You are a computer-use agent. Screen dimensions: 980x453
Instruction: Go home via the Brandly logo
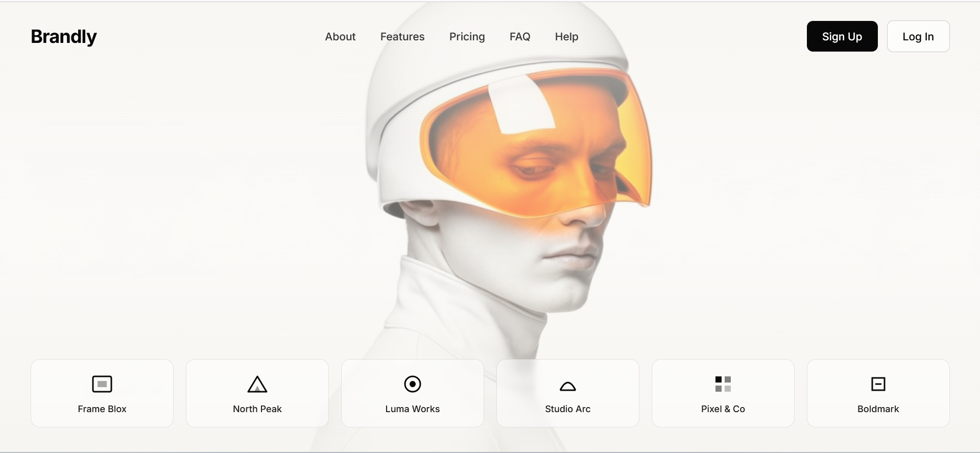point(64,37)
